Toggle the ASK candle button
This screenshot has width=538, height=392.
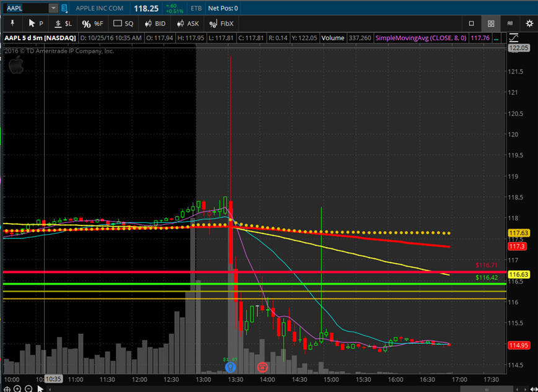click(x=188, y=24)
